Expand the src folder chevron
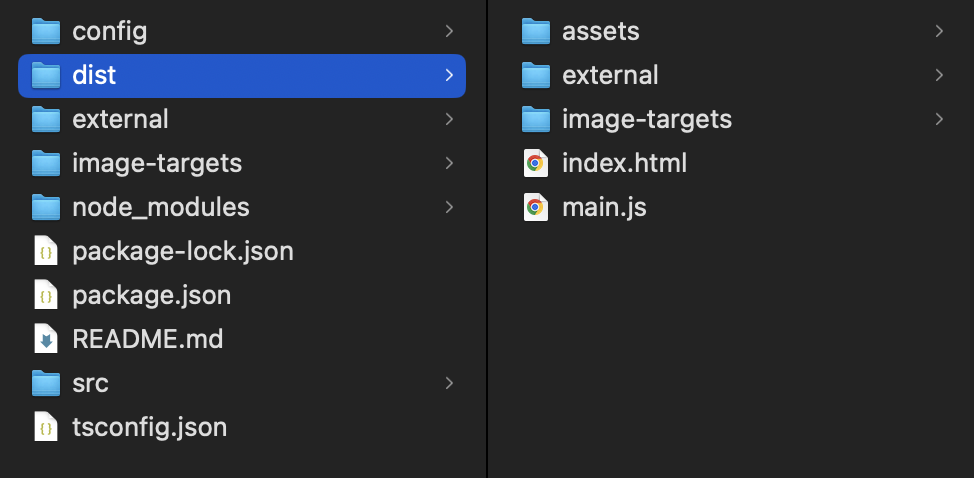 pyautogui.click(x=450, y=383)
